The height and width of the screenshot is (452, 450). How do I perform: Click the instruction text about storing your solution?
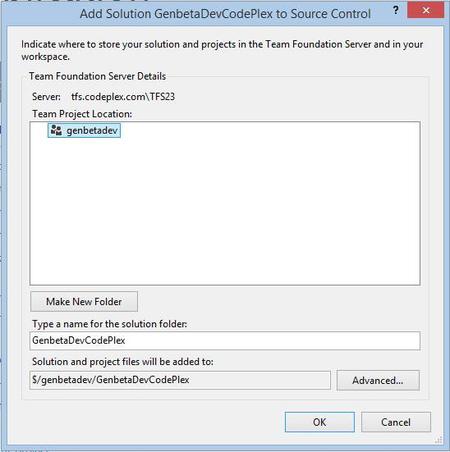(x=222, y=50)
